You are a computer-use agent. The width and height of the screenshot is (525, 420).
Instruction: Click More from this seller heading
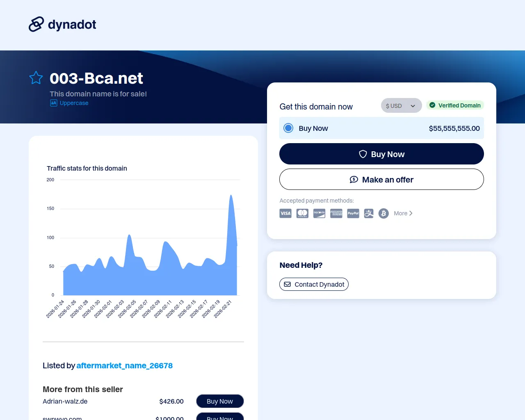(83, 389)
